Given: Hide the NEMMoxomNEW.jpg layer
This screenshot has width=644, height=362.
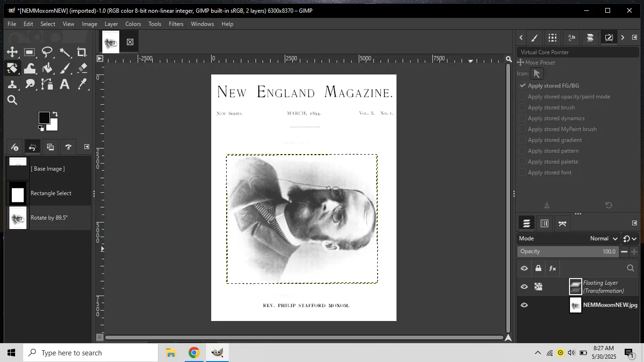Looking at the screenshot, I should click(524, 304).
